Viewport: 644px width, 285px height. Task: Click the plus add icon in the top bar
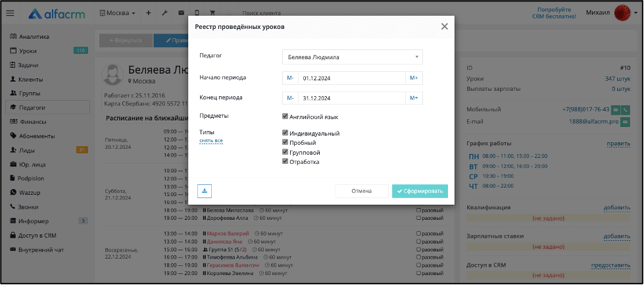click(x=149, y=13)
